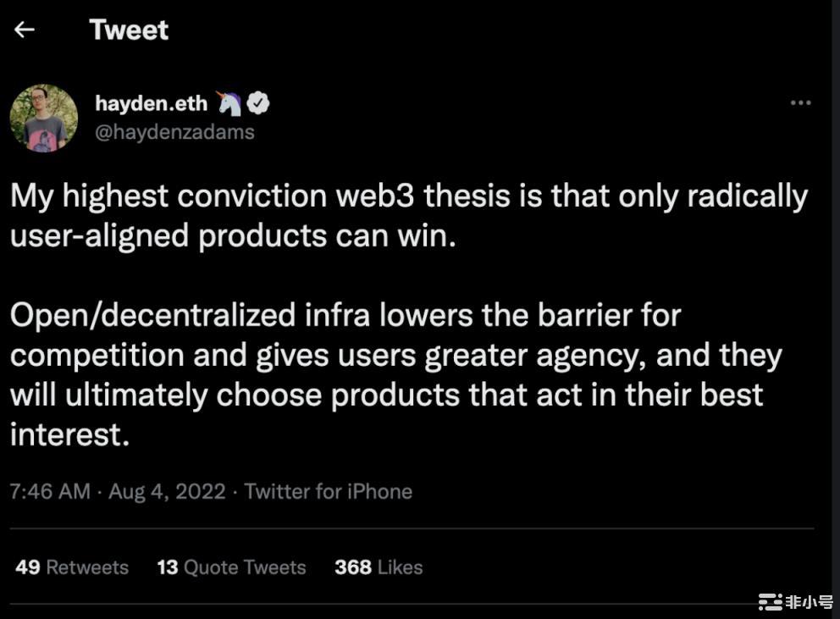840x619 pixels.
Task: View the 49 Retweets list
Action: click(72, 567)
